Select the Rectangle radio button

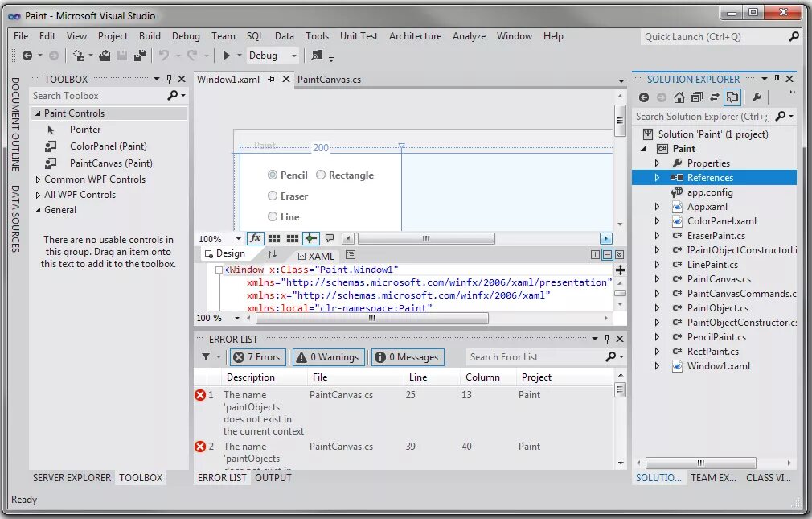click(x=321, y=175)
